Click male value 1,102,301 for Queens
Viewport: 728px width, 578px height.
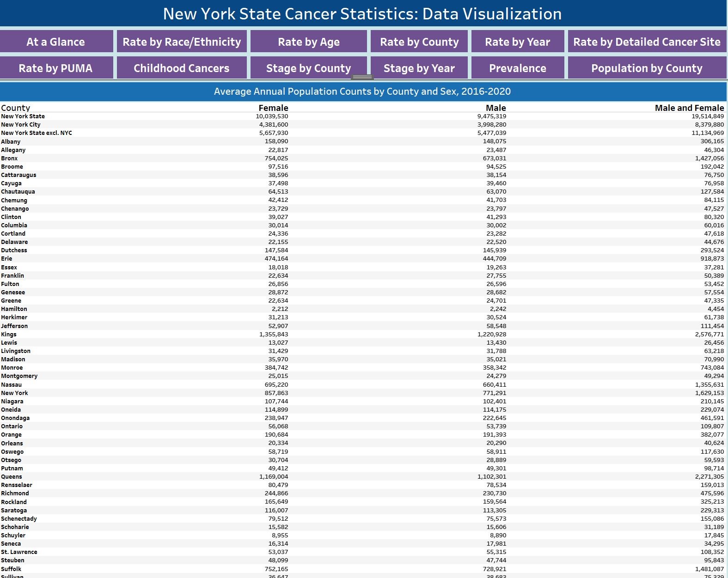[x=492, y=477]
